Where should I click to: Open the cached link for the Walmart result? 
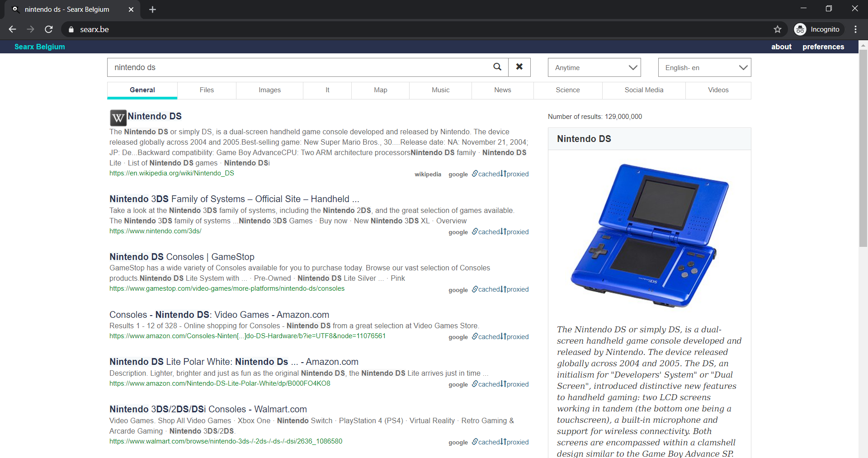click(486, 442)
